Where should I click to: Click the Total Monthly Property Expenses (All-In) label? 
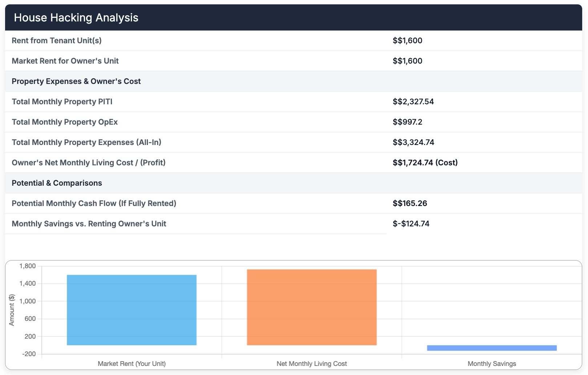coord(86,142)
